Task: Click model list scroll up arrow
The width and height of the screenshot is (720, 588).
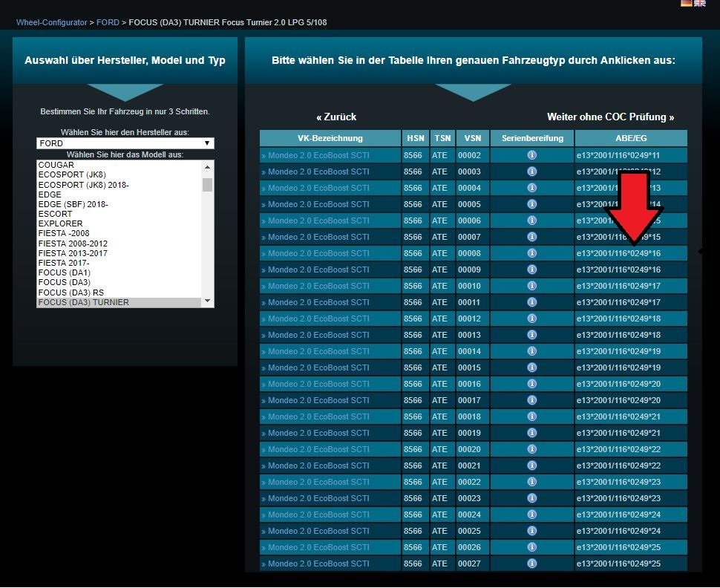Action: click(207, 166)
